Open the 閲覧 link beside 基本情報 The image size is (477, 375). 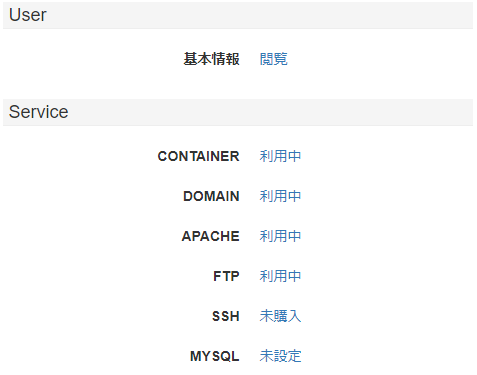coord(273,59)
